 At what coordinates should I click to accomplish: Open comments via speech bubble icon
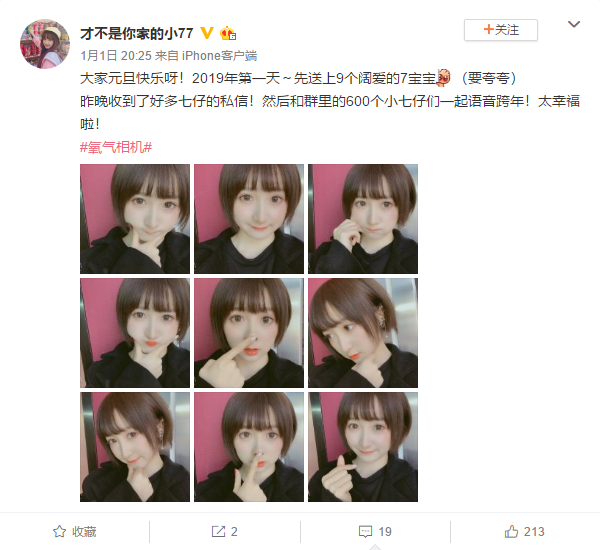pos(365,532)
